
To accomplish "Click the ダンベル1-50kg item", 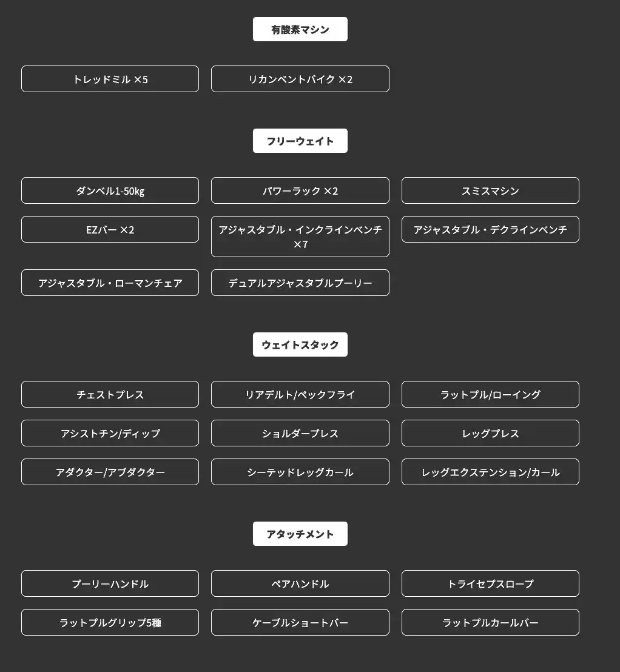I will coord(110,190).
